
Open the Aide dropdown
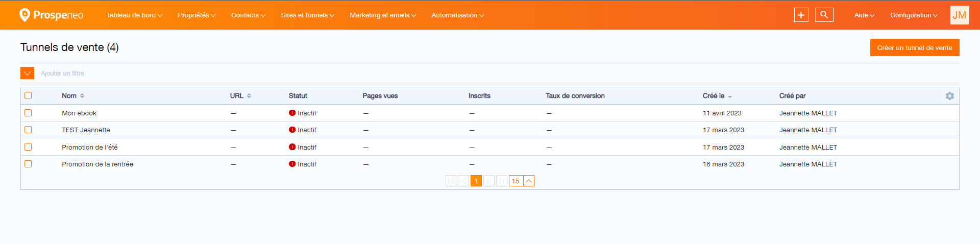pos(864,15)
